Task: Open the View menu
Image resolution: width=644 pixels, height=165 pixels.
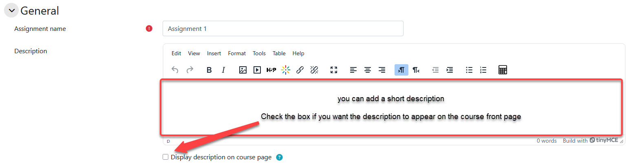Action: click(x=194, y=53)
